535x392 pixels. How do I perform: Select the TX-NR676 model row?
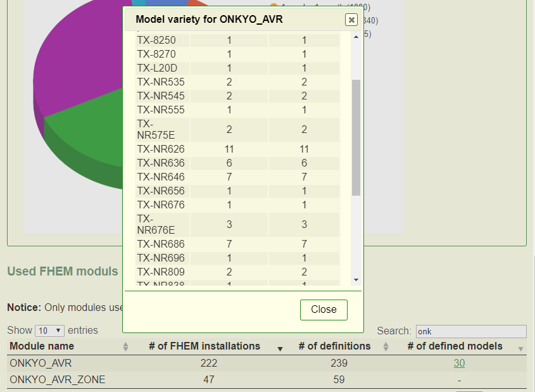point(237,205)
